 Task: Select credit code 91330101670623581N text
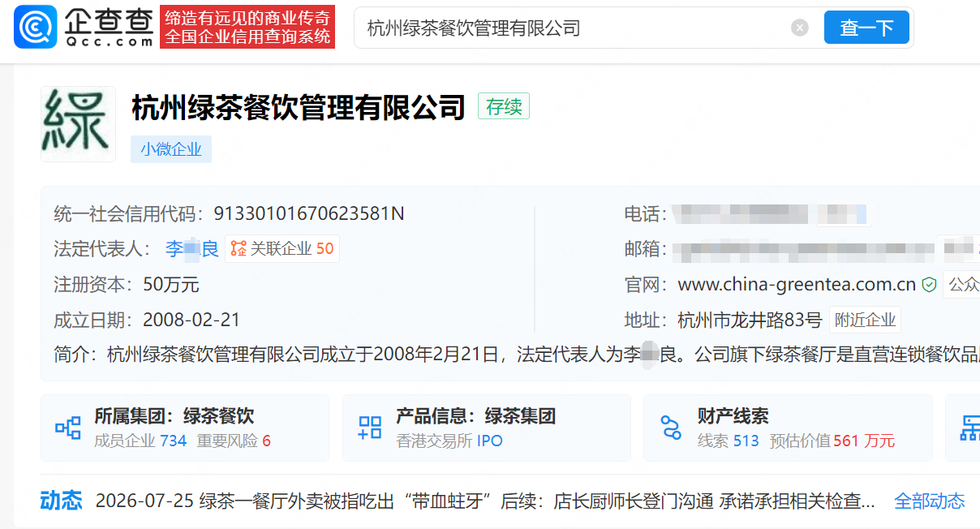point(309,213)
